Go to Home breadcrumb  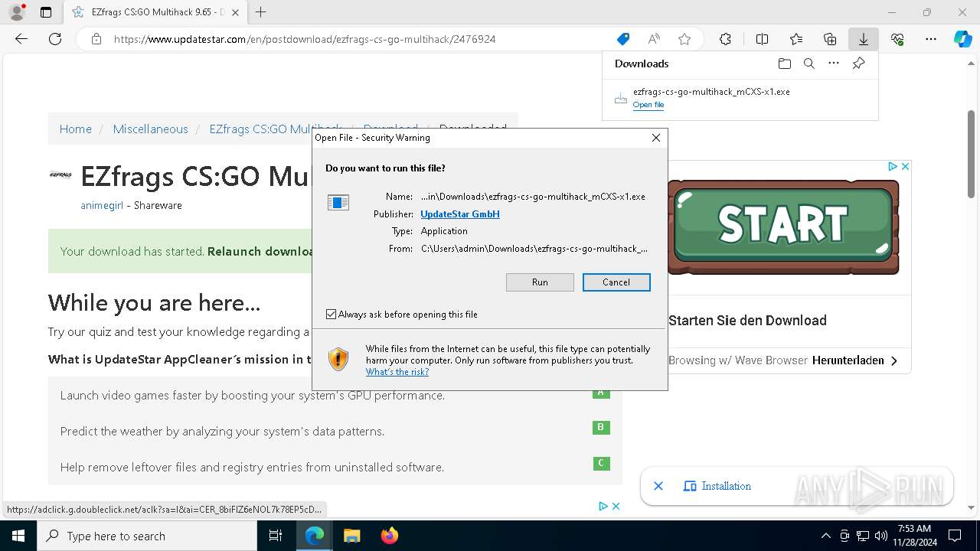pos(76,129)
